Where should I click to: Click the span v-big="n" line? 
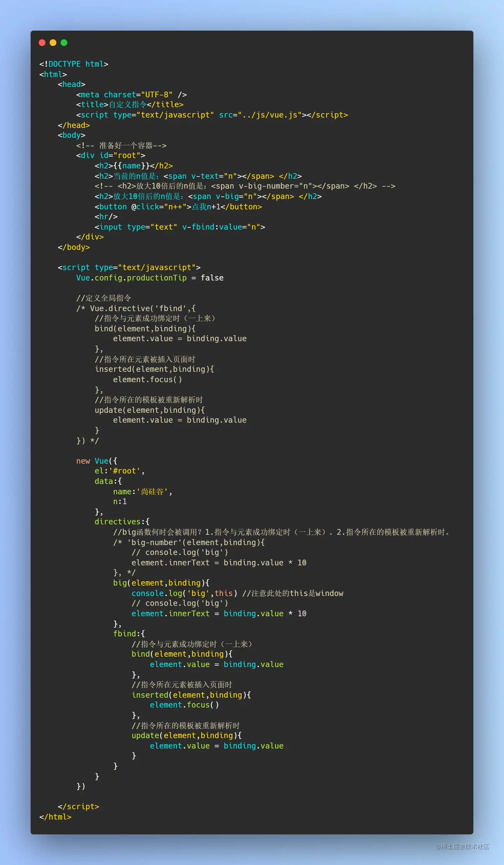pyautogui.click(x=208, y=196)
